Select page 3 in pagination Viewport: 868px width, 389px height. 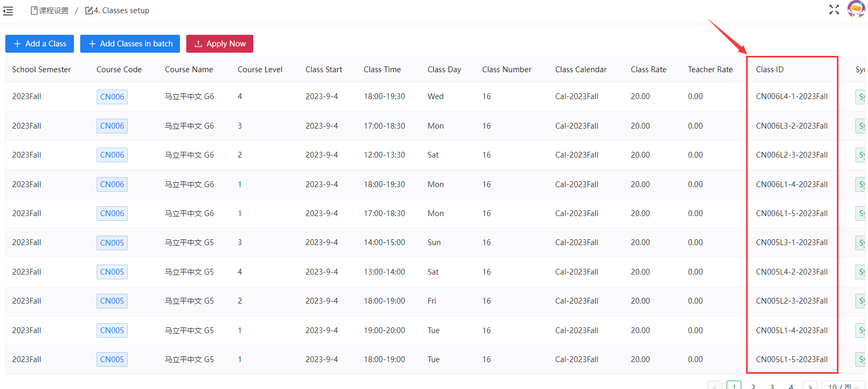coord(772,386)
